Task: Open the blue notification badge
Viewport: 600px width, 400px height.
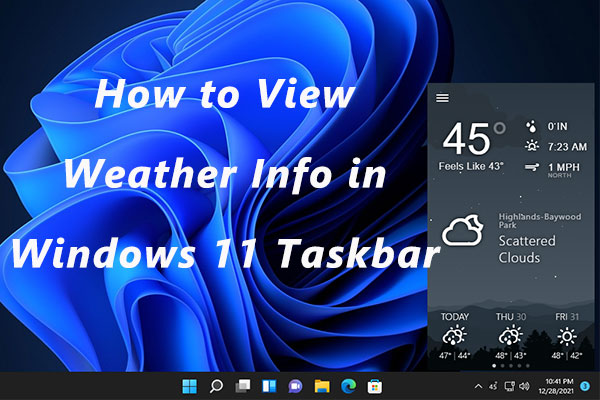Action: click(x=585, y=386)
